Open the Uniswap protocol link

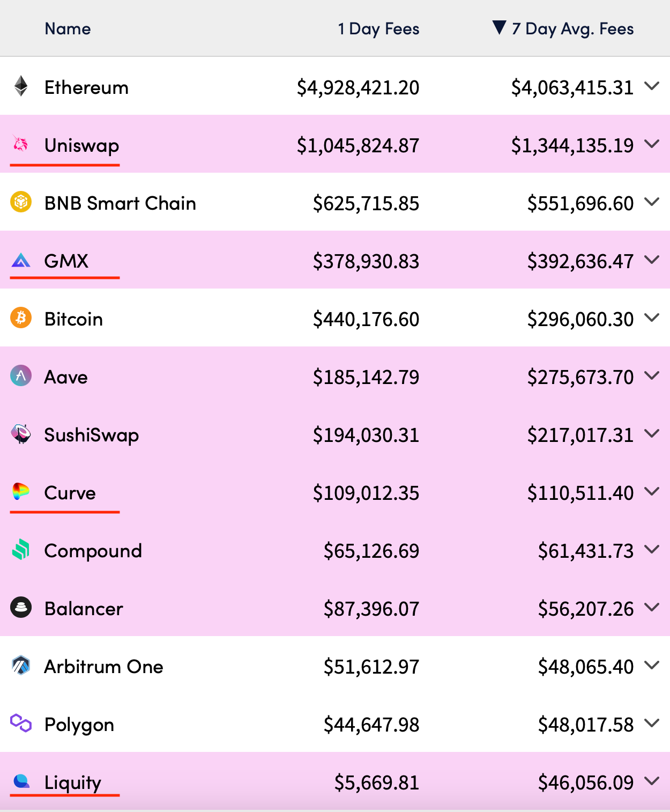(80, 145)
